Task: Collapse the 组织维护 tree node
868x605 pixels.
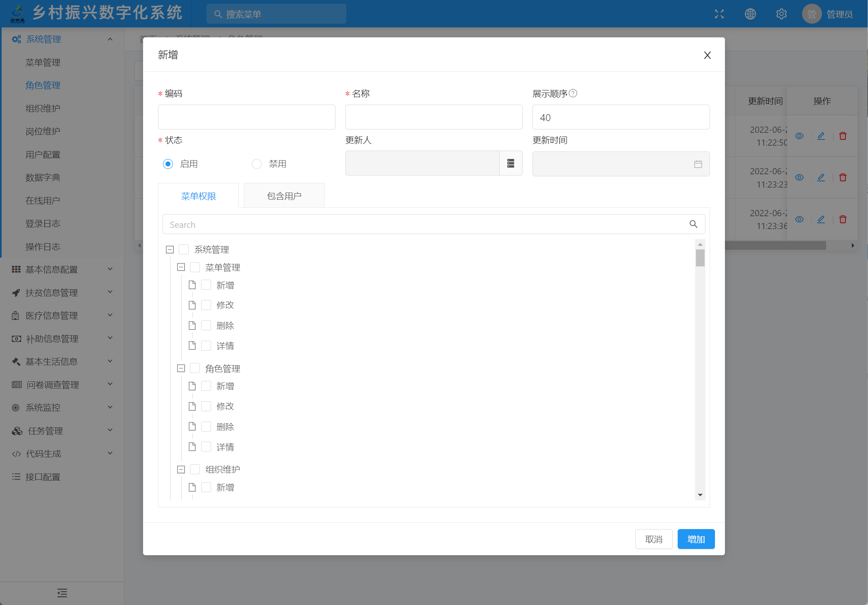Action: pos(181,469)
